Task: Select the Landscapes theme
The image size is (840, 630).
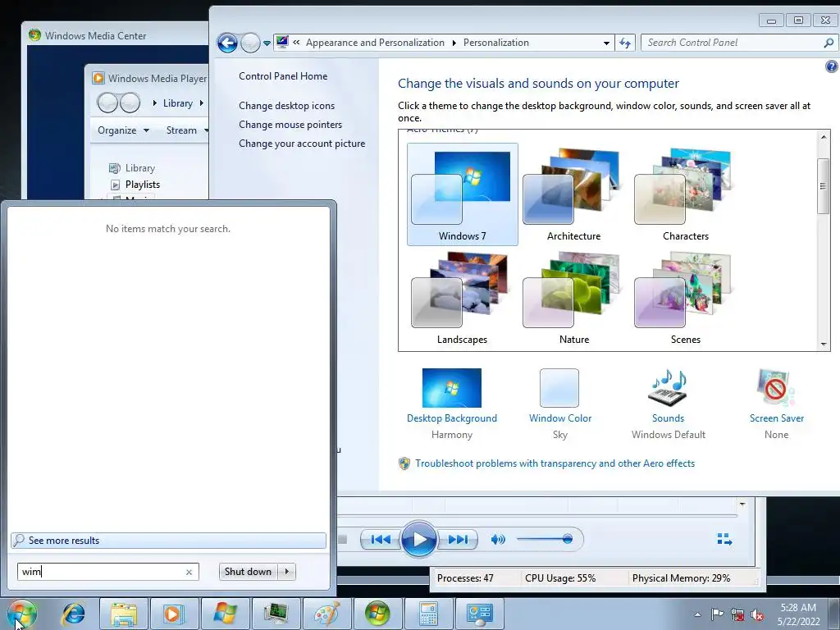Action: click(463, 299)
